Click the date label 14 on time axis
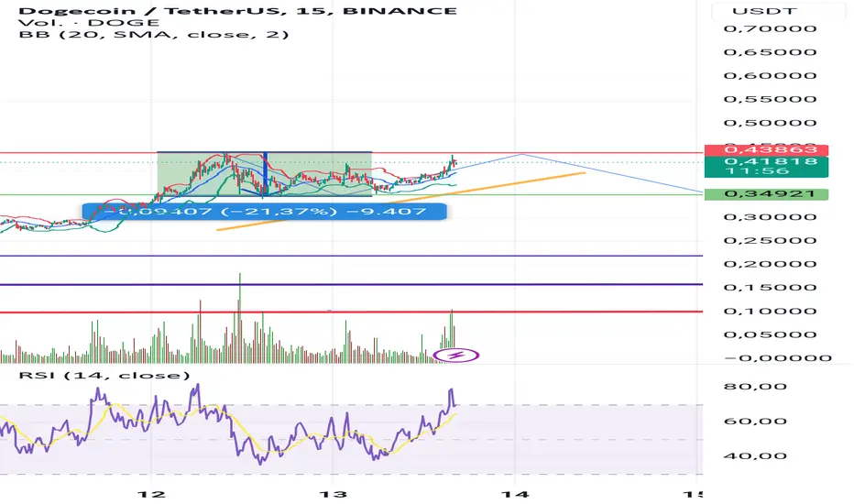 coord(515,494)
